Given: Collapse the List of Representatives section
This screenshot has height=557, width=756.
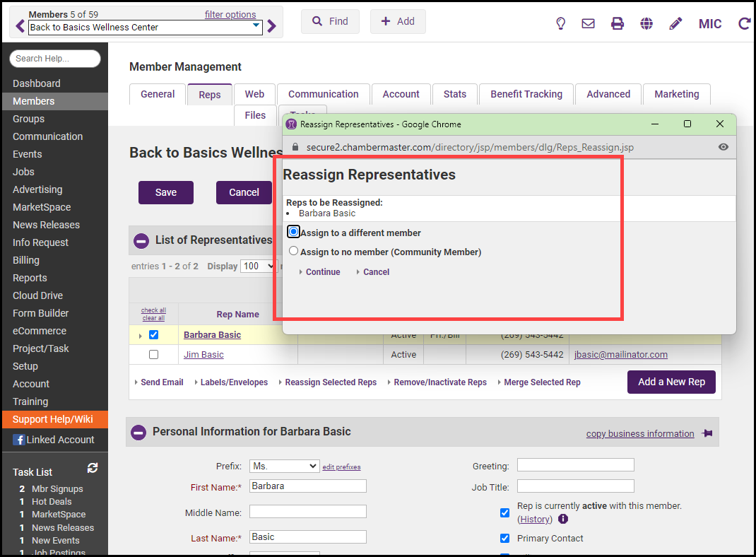Looking at the screenshot, I should (141, 240).
